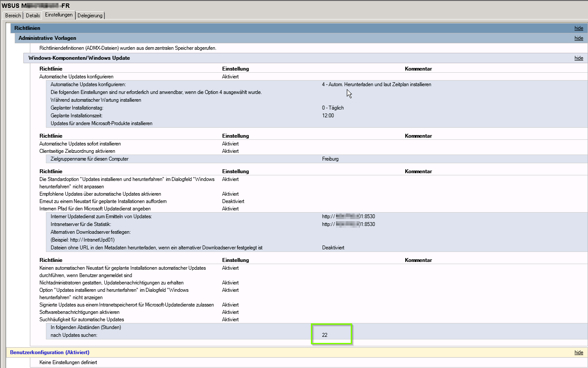Screen dimensions: 588x368
Task: Collapse the Richtlinien header bar
Action: tap(298, 28)
